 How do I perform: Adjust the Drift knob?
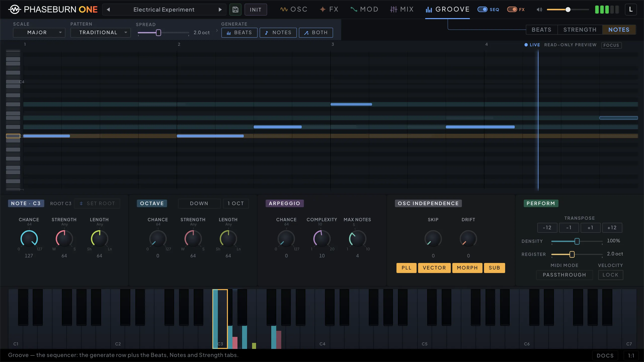coord(468,238)
